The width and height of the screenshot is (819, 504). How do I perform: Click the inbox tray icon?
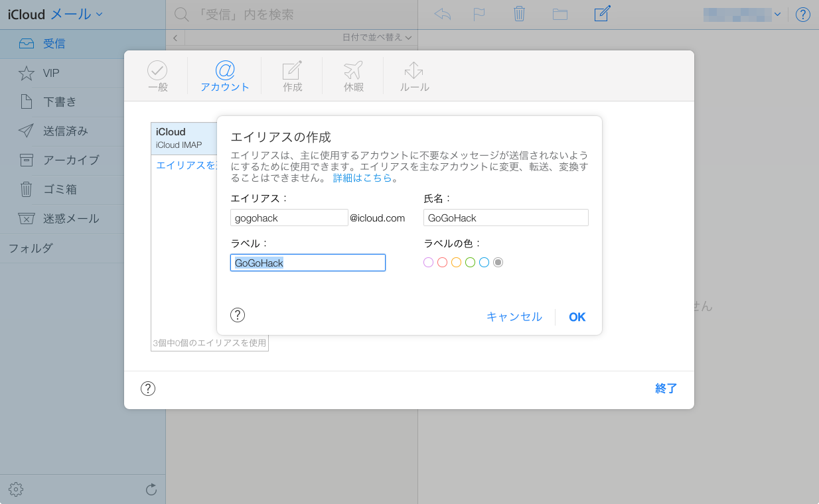click(x=26, y=44)
